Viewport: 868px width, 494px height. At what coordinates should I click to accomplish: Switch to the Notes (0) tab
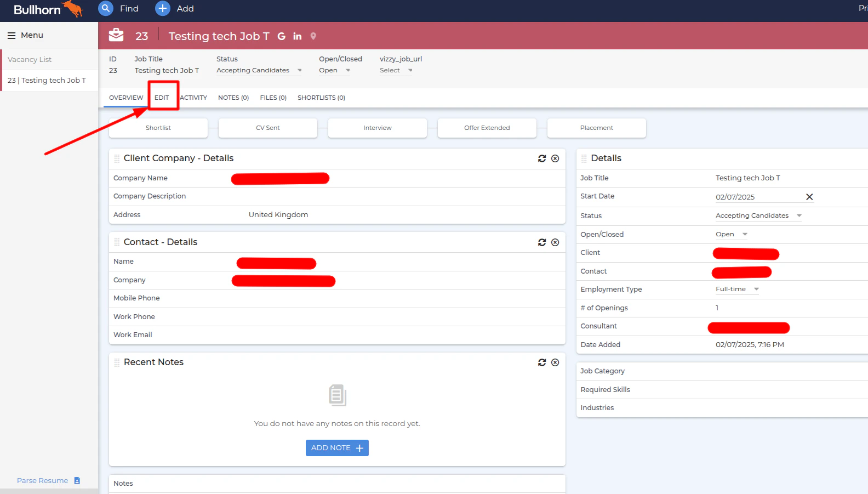click(233, 98)
